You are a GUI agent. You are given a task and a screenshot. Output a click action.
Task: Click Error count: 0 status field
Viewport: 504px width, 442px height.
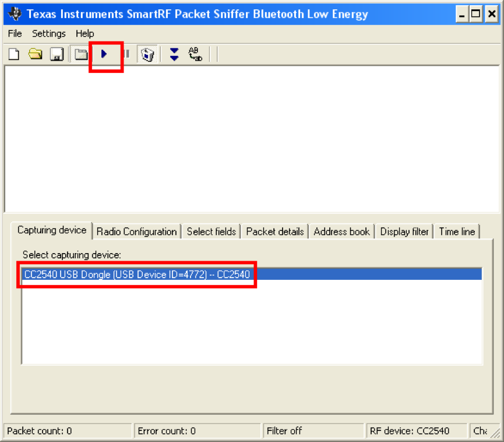coord(197,431)
